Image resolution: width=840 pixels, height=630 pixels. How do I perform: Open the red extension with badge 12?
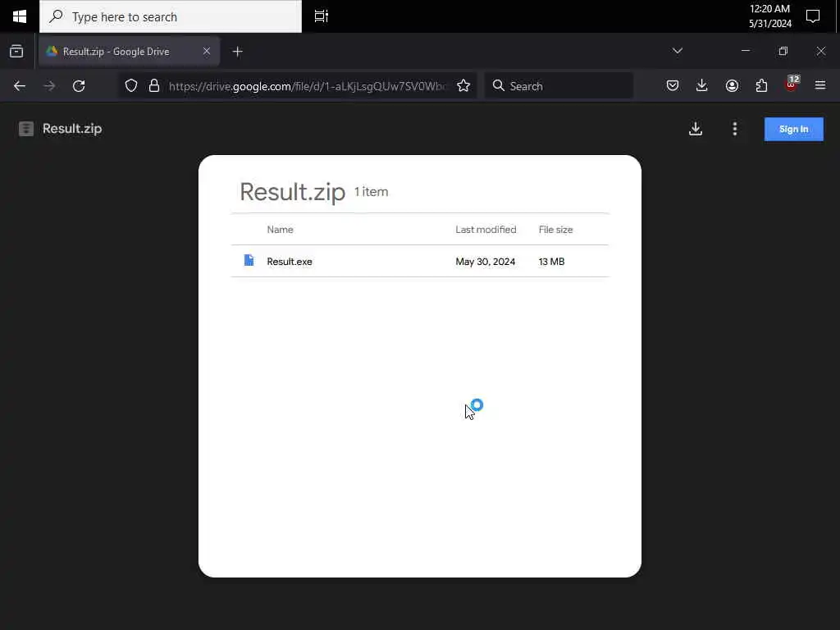[792, 84]
